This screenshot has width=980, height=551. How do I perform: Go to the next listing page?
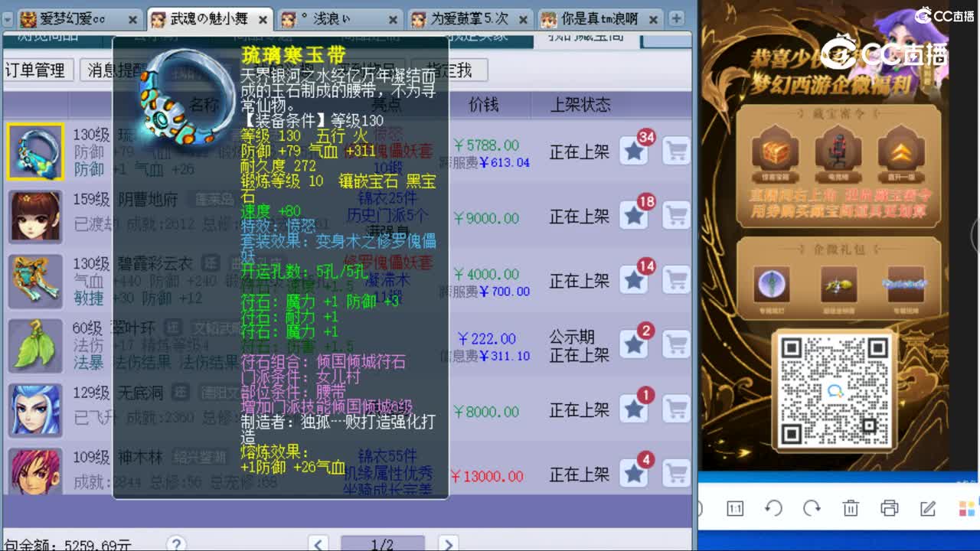click(x=447, y=544)
